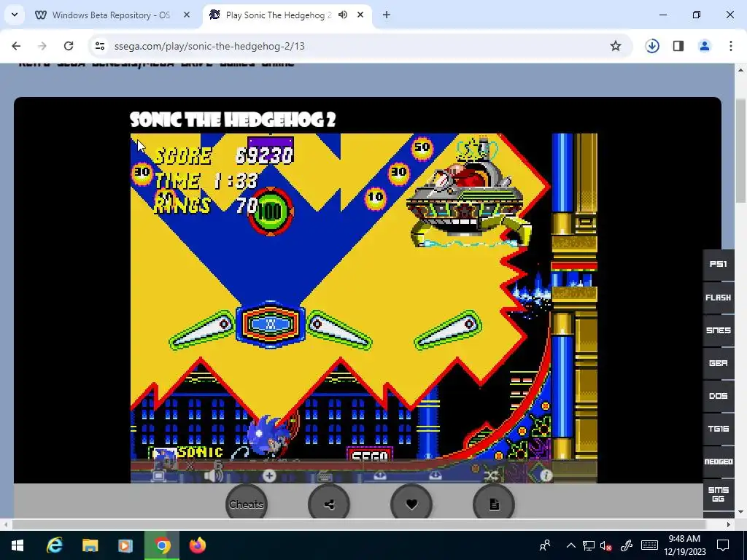Viewport: 747px width, 560px height.
Task: Open the Cheats button below the game
Action: click(246, 505)
